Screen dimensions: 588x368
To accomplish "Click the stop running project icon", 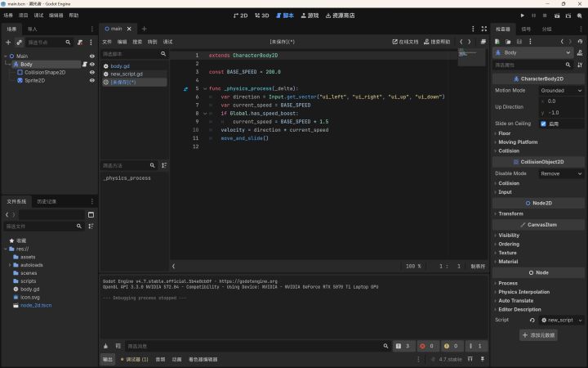I will point(545,16).
